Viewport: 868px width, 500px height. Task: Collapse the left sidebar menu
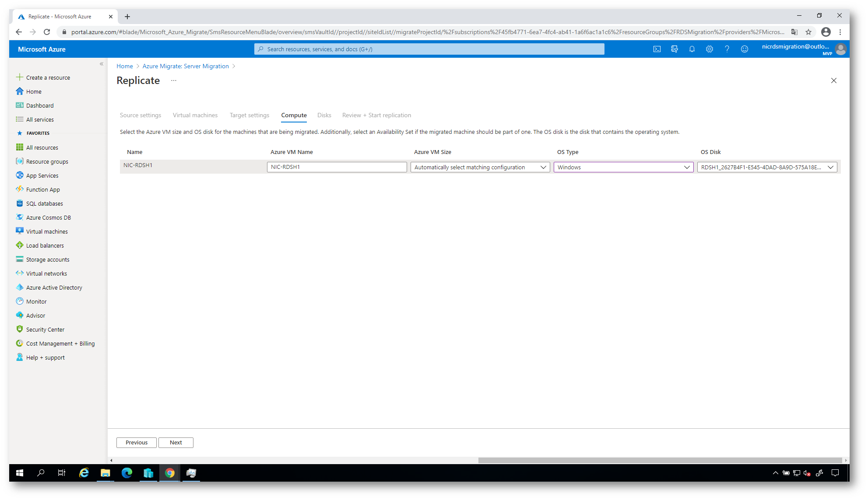pos(102,64)
